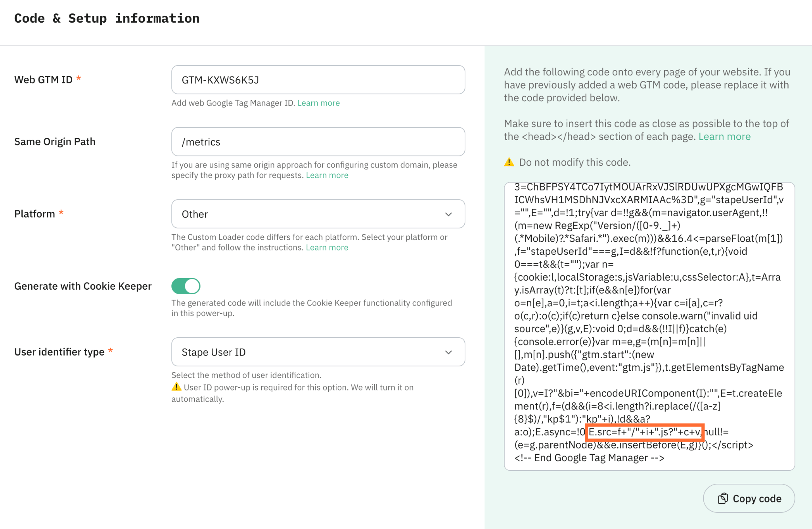Click the warning icon beside Do not modify
Image resolution: width=812 pixels, height=529 pixels.
[509, 162]
